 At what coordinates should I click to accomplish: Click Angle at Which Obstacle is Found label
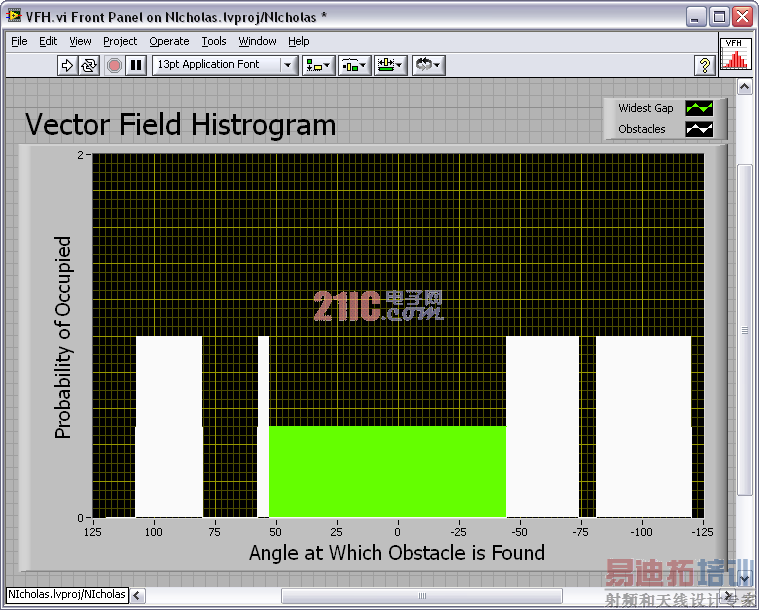(x=397, y=552)
